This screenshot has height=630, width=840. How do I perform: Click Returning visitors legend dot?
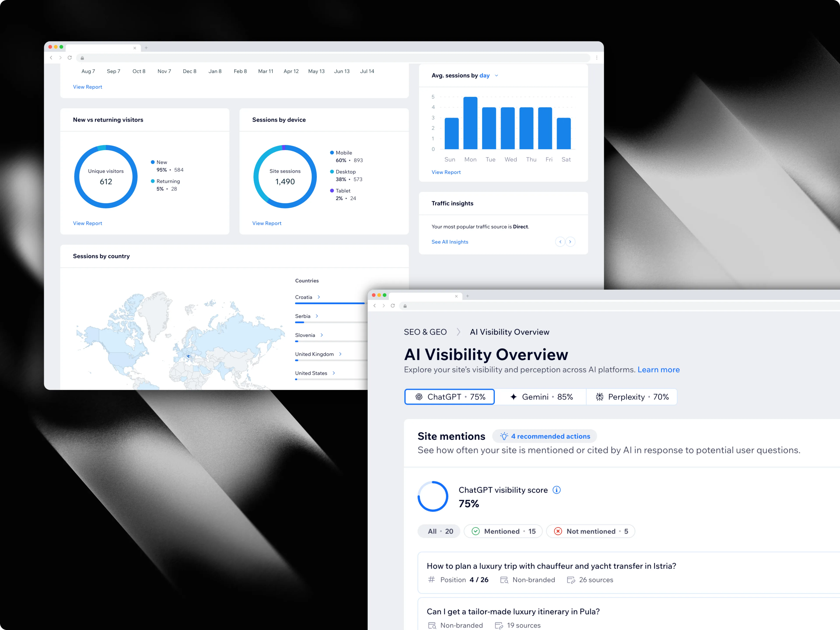(x=153, y=181)
